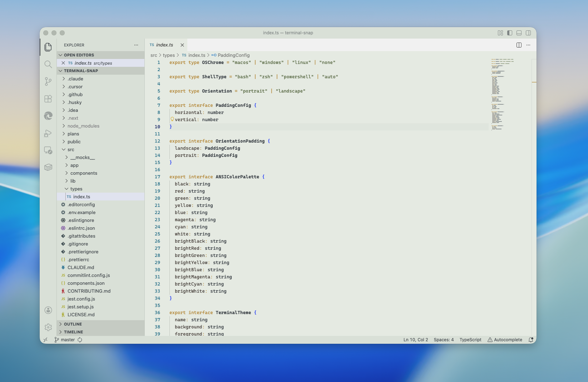
Task: Open the Explorer view in activity bar
Action: click(x=48, y=47)
